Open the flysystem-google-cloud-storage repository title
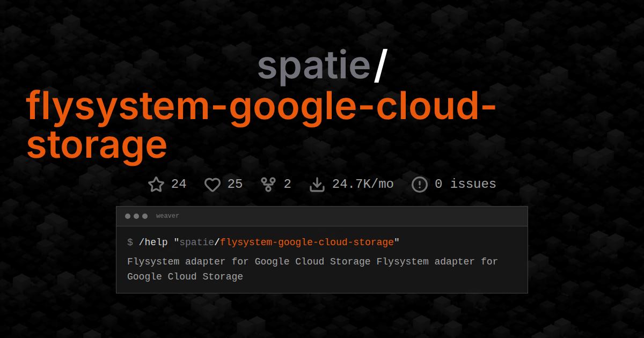The height and width of the screenshot is (338, 644). click(x=261, y=107)
